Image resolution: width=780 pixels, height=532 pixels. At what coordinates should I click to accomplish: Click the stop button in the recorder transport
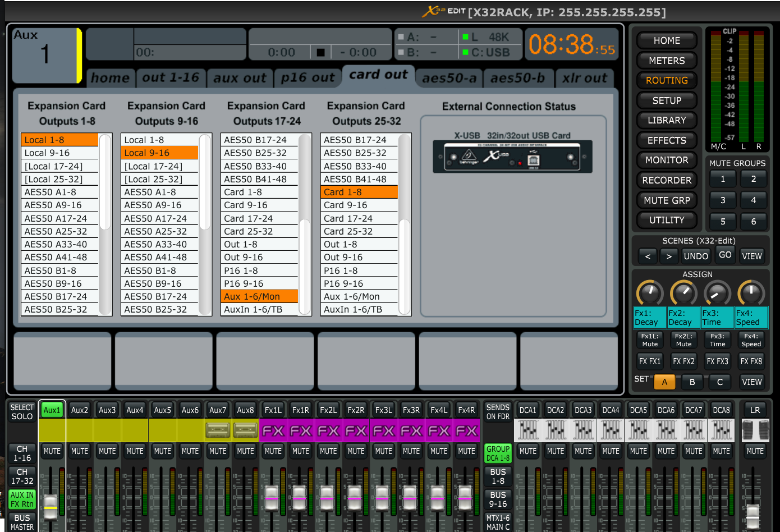click(x=320, y=53)
